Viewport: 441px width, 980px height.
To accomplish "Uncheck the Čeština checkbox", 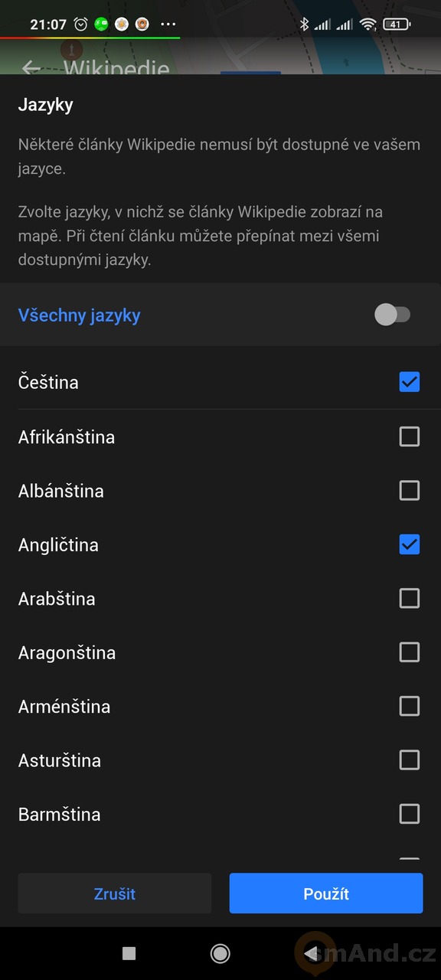I will pos(410,381).
